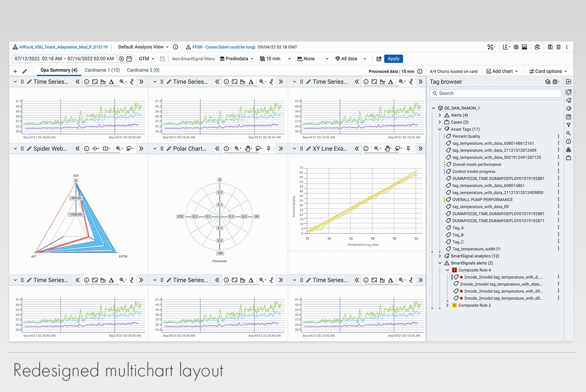The height and width of the screenshot is (392, 586).
Task: Expand SmartSignal analytics (12) node
Action: point(440,256)
